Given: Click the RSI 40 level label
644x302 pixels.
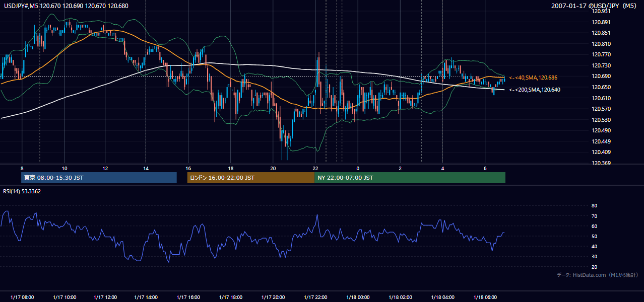Looking at the screenshot, I should click(594, 246).
